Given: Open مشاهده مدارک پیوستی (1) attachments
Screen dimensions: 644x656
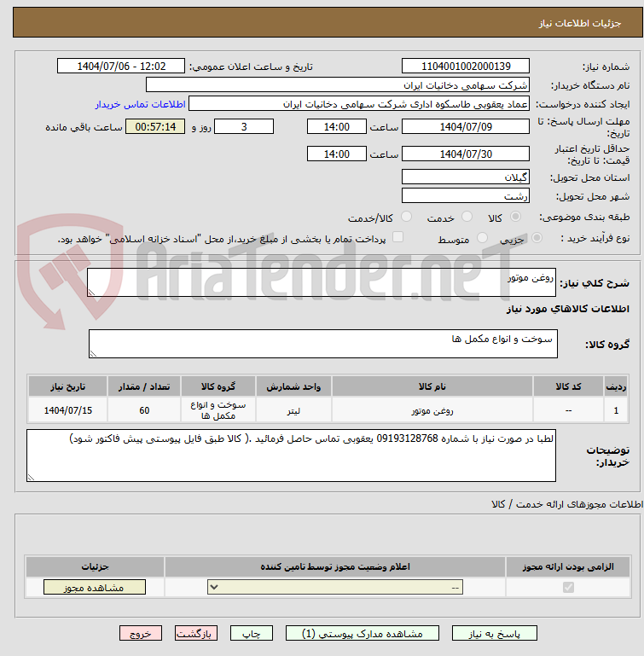Looking at the screenshot, I should pos(363,634).
